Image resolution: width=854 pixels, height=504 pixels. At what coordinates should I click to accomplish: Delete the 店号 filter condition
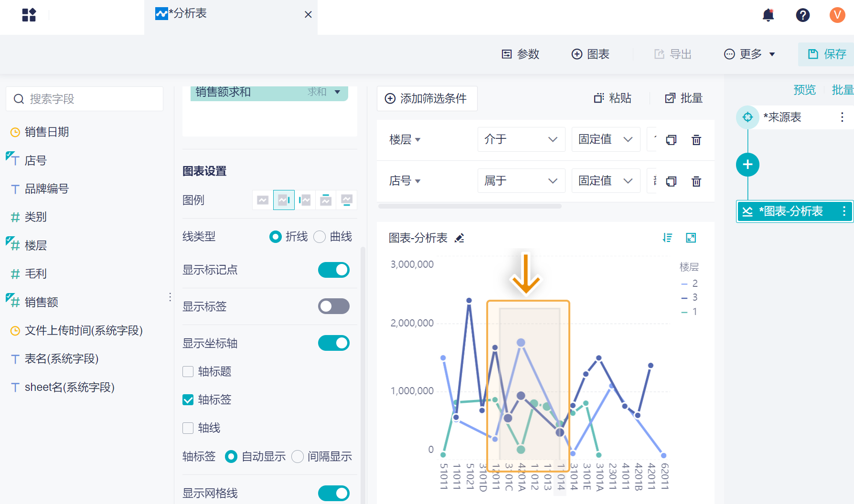tap(696, 181)
